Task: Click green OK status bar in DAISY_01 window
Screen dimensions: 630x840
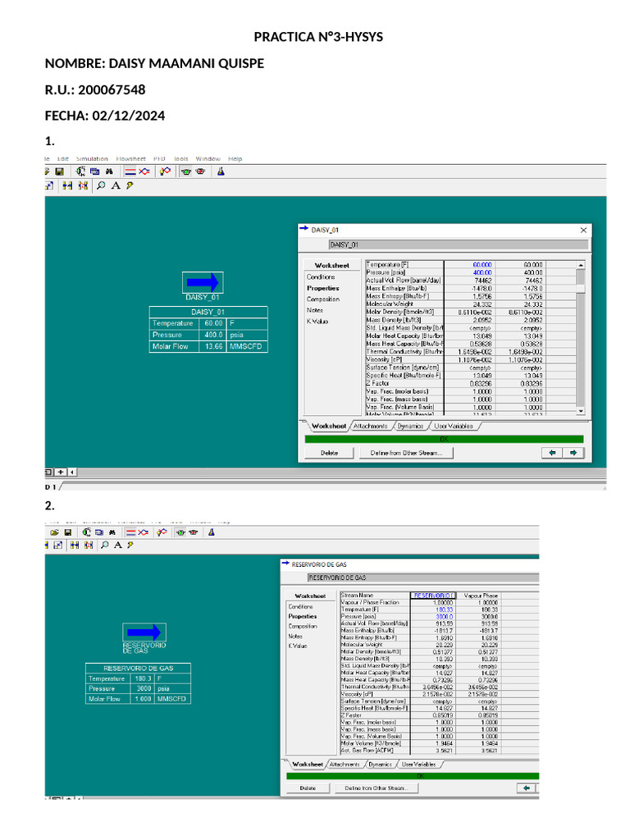Action: (444, 440)
